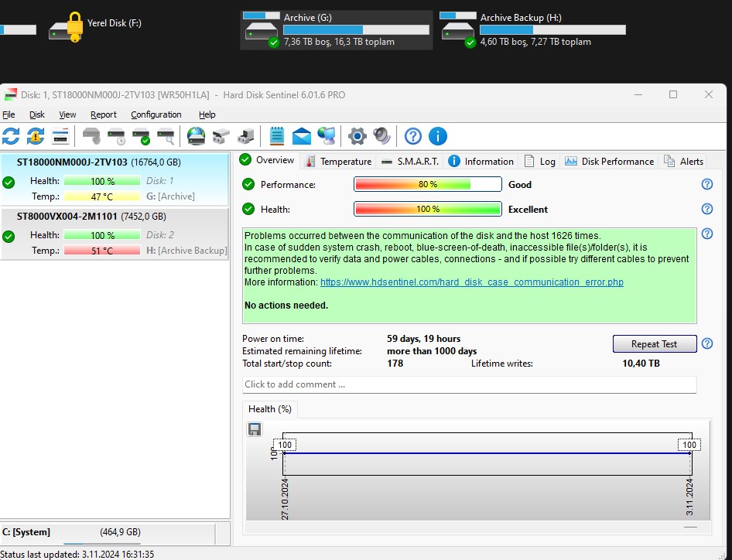Screen dimensions: 732x560
Task: Click the "G: [Archive]" label under Disk 1
Action: pyautogui.click(x=170, y=196)
